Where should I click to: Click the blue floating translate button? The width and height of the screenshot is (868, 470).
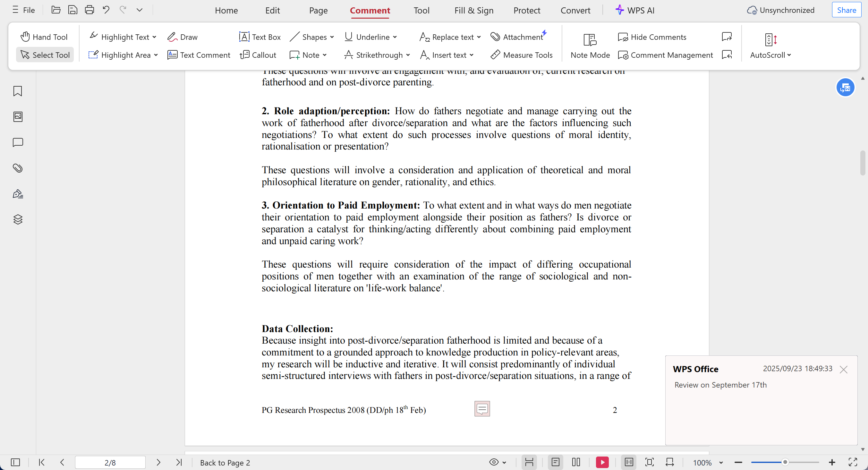point(845,88)
